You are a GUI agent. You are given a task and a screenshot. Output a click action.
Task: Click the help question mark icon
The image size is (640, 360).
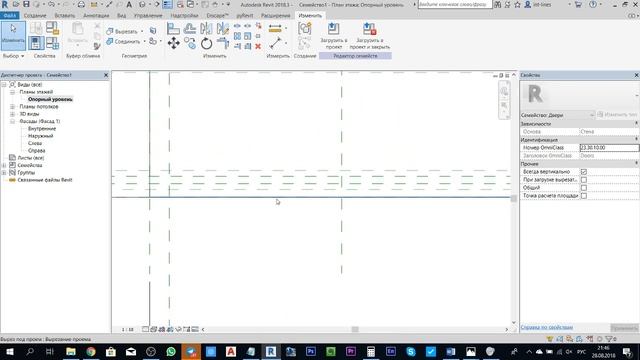click(593, 4)
